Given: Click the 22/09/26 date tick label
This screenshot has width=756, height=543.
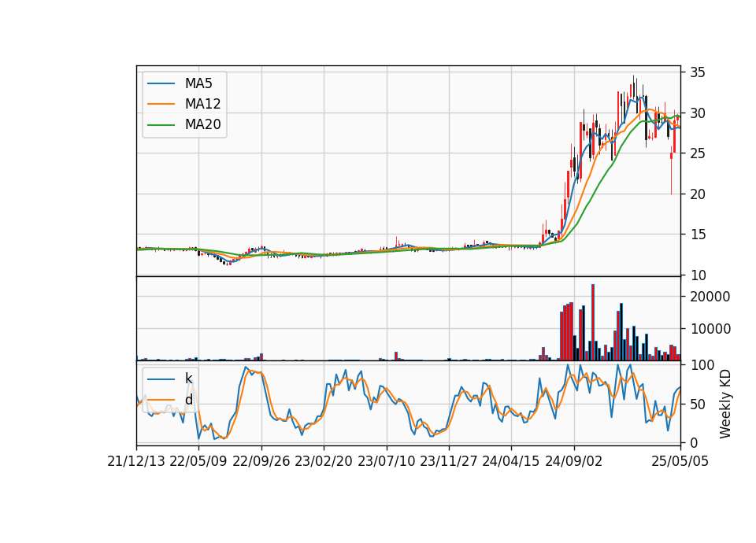Looking at the screenshot, I should click(261, 461).
